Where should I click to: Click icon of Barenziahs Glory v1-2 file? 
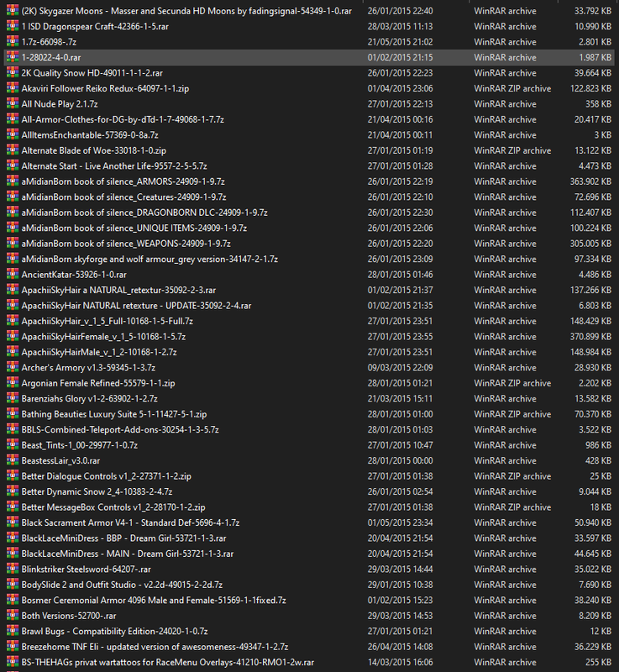(x=13, y=398)
